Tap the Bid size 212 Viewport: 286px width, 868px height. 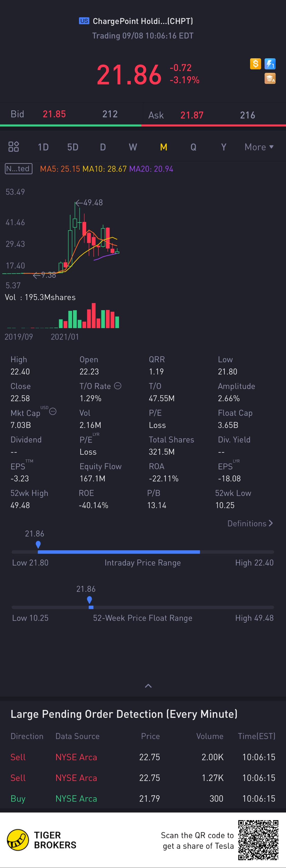[110, 114]
